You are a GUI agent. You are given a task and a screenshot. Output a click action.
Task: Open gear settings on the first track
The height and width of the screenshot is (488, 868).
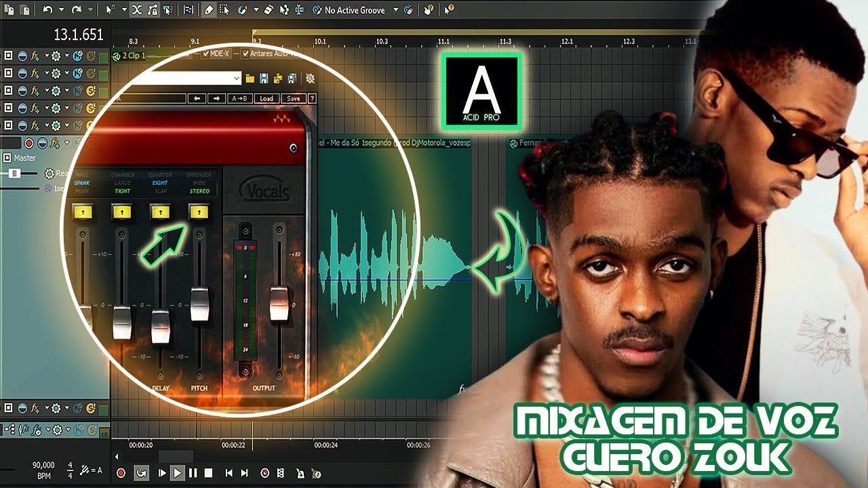56,56
